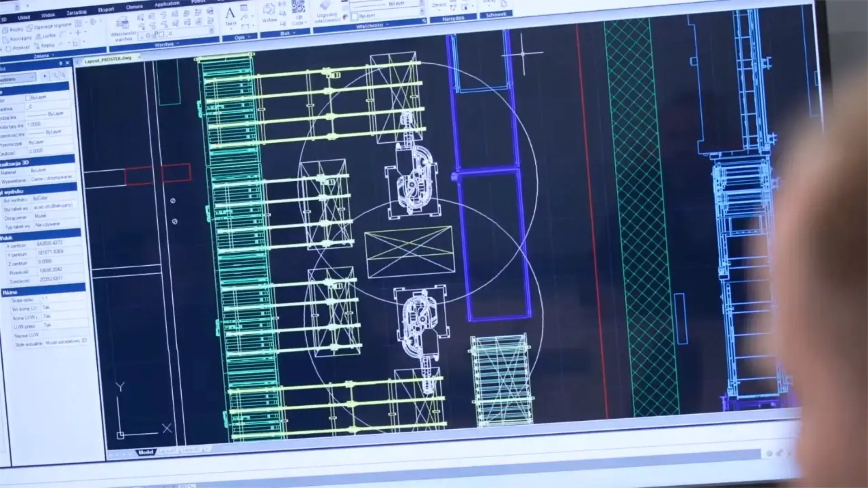Open the QR Code tool
This screenshot has height=488, width=868.
(x=298, y=13)
